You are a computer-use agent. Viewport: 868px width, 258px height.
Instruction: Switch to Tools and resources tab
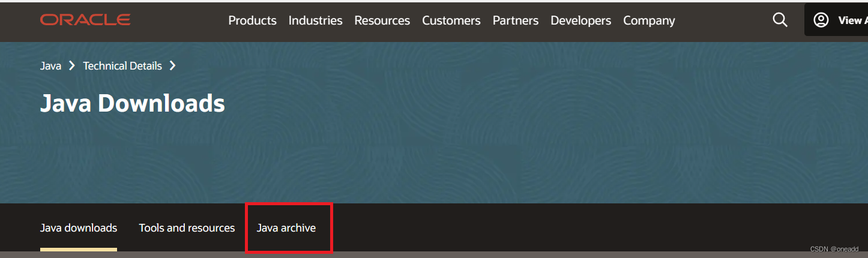pos(187,228)
